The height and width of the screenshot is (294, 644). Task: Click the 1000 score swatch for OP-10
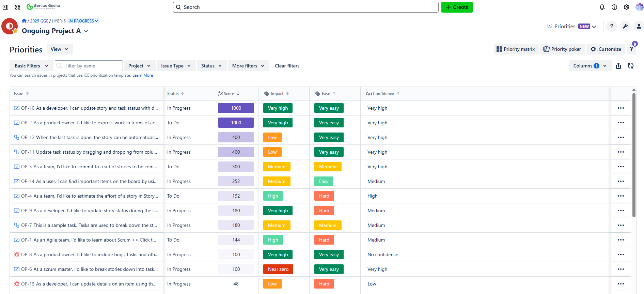236,108
